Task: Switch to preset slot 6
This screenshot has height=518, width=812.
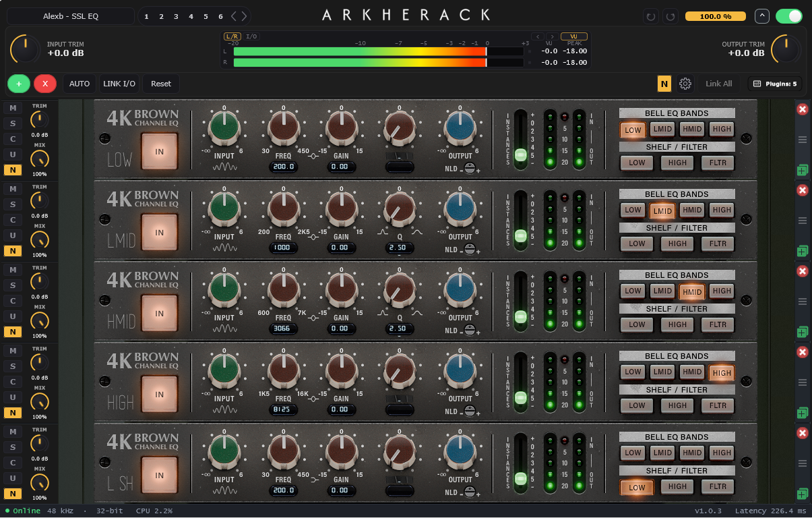Action: point(220,16)
